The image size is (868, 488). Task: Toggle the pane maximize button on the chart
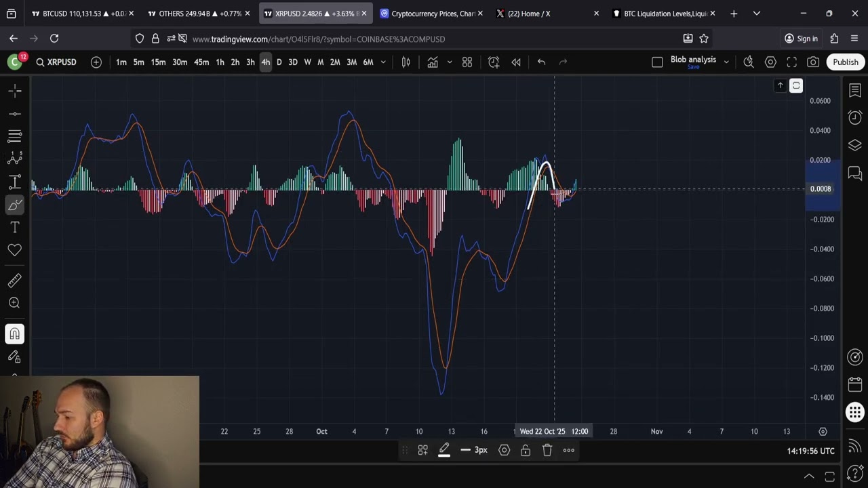point(796,85)
